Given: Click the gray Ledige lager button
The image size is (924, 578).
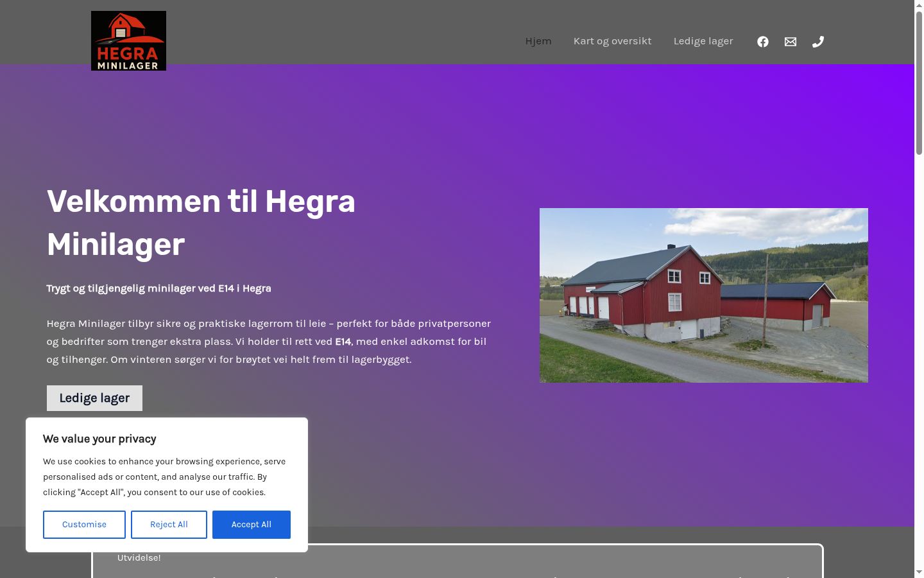Looking at the screenshot, I should [94, 398].
